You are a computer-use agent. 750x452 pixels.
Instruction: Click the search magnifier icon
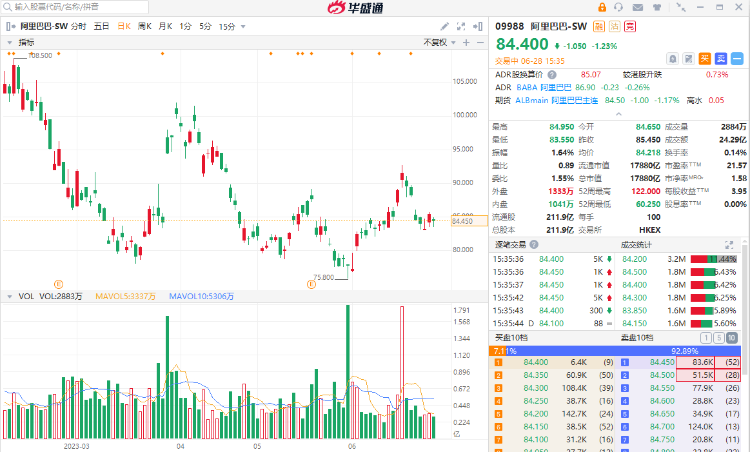(7, 7)
